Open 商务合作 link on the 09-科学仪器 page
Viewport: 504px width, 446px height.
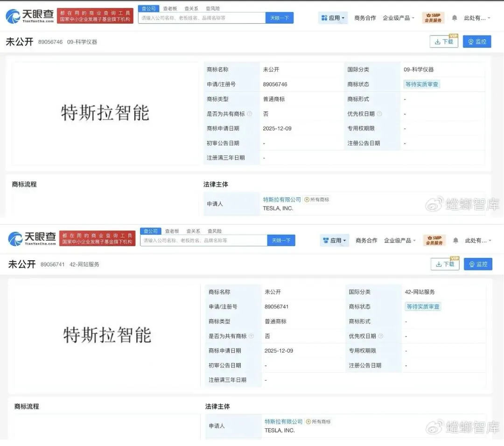pos(365,18)
